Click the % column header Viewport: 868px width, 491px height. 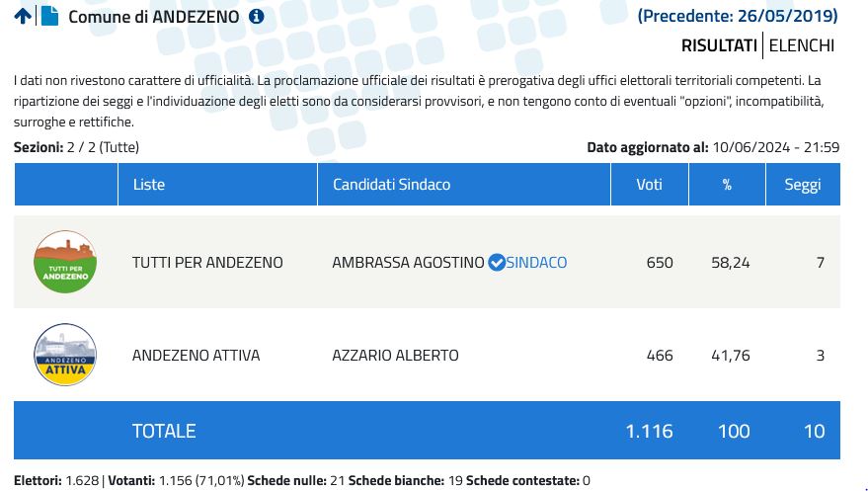tap(727, 185)
